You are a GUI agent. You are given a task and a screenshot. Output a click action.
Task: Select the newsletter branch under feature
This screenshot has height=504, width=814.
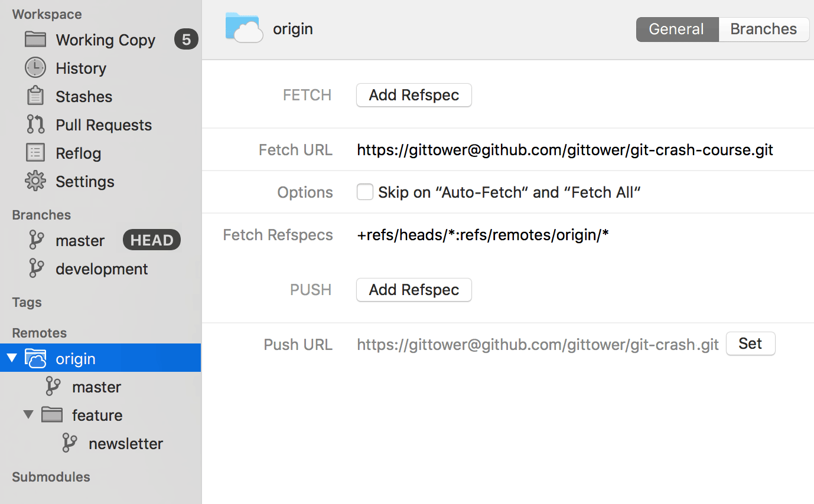pyautogui.click(x=126, y=443)
